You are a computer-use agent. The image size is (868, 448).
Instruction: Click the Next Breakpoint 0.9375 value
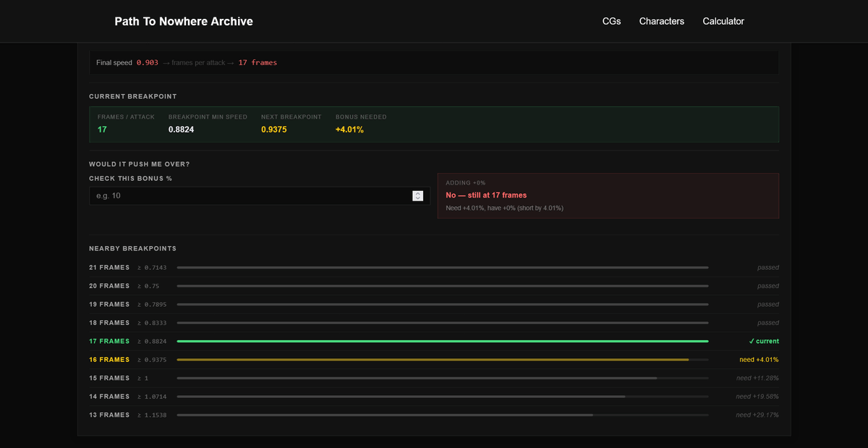(274, 130)
